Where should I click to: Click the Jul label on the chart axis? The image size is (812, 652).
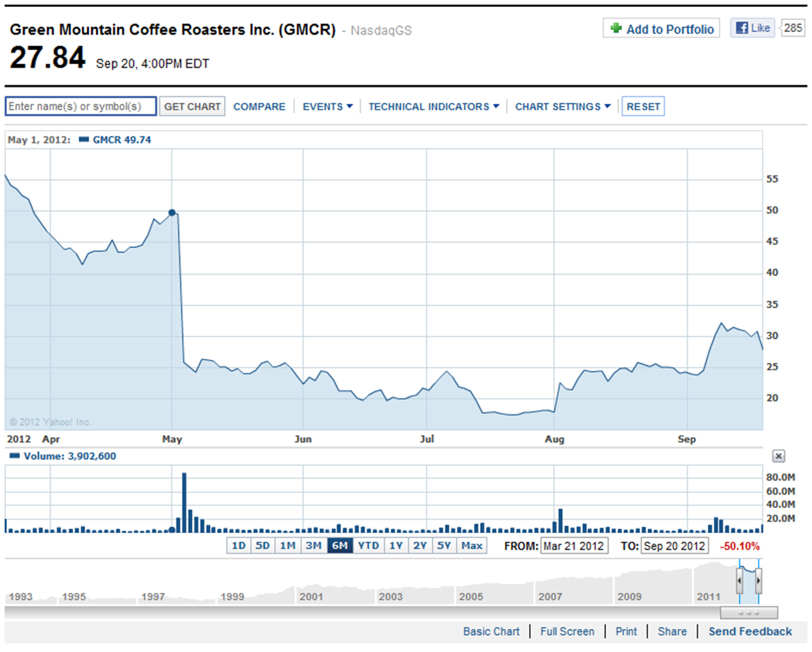[427, 439]
